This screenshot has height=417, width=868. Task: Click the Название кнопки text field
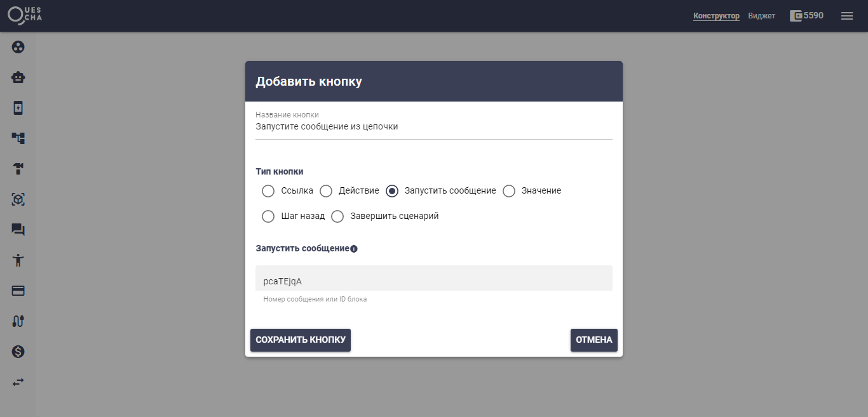pos(433,127)
